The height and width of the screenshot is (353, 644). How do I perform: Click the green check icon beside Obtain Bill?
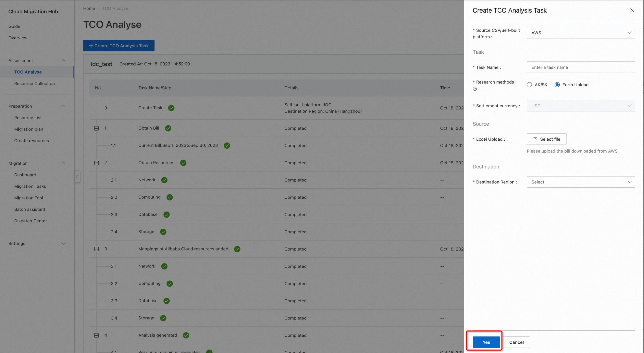coord(168,128)
